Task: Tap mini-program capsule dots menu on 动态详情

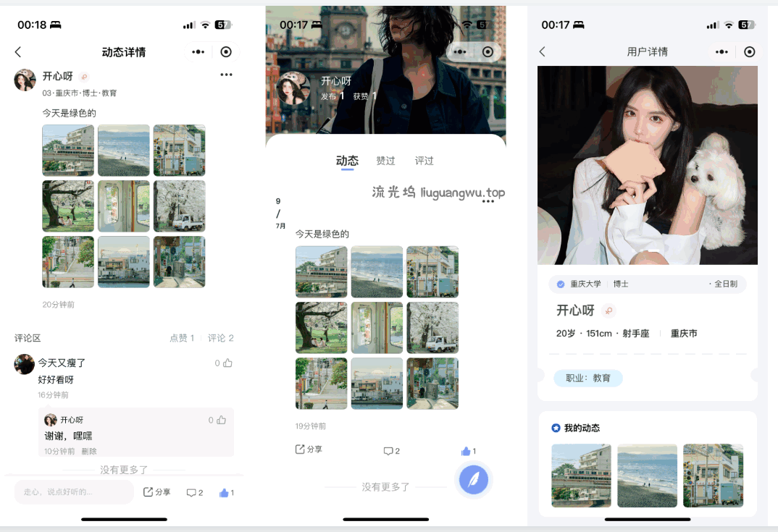Action: [198, 52]
